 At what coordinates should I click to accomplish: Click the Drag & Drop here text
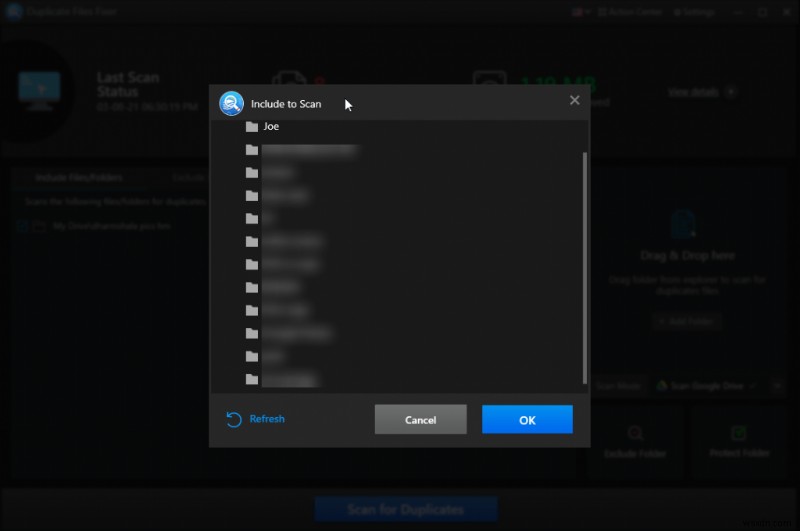tap(687, 256)
